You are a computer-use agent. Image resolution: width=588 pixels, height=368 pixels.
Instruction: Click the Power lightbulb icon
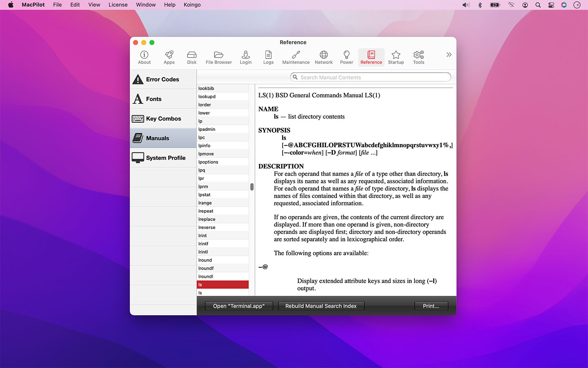[x=346, y=57]
